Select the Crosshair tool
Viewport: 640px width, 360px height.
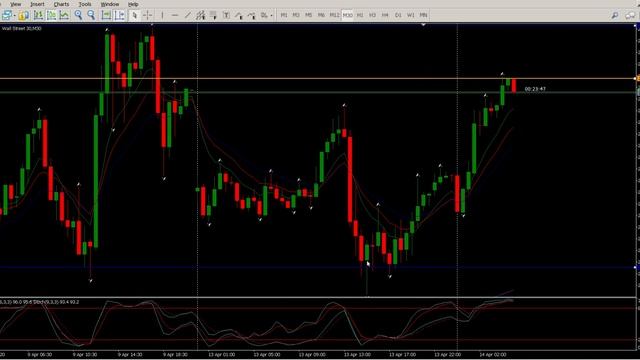(x=147, y=16)
